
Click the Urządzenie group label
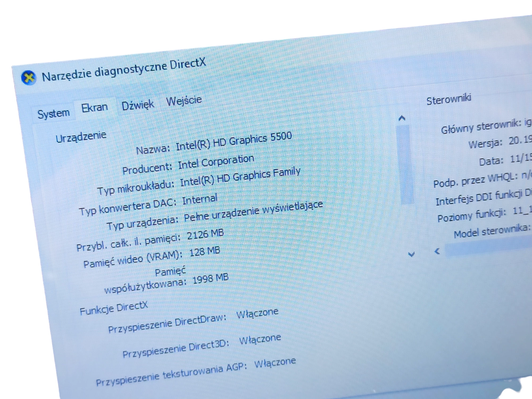click(81, 137)
